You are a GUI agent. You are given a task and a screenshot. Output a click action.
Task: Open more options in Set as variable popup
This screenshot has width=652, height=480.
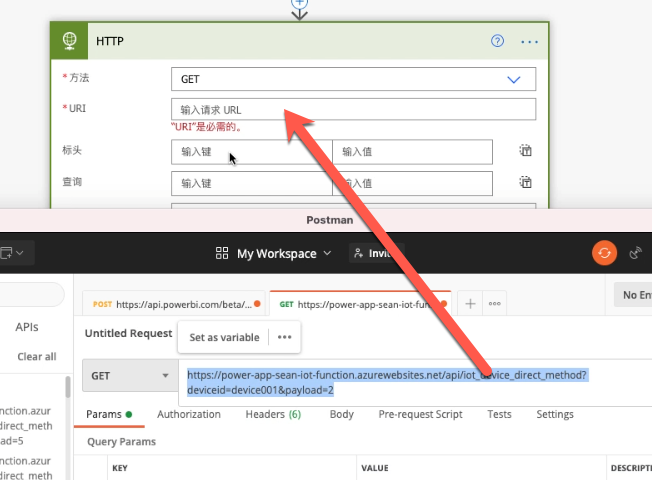coord(284,337)
